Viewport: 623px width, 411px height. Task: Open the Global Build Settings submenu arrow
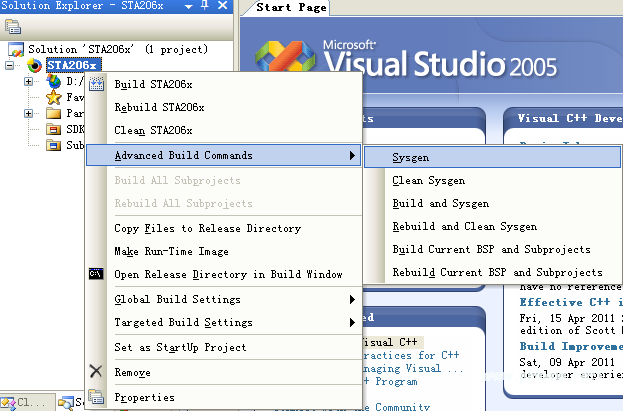(x=352, y=299)
